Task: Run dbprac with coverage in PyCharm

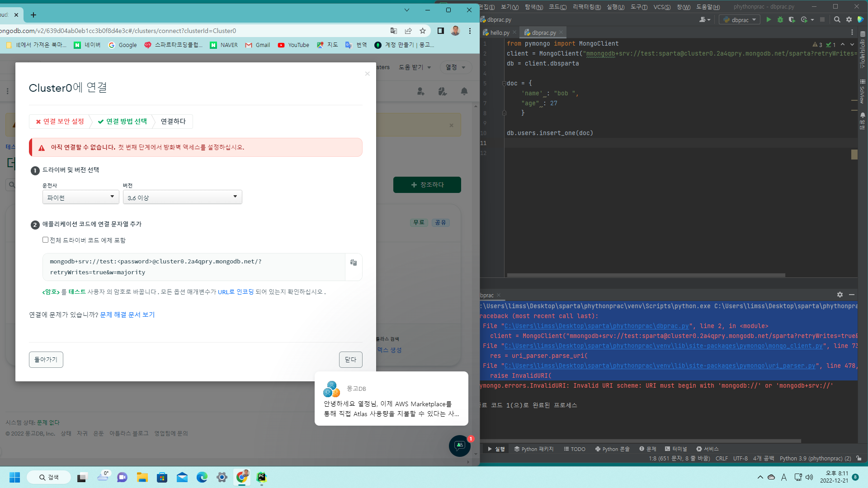Action: point(792,19)
